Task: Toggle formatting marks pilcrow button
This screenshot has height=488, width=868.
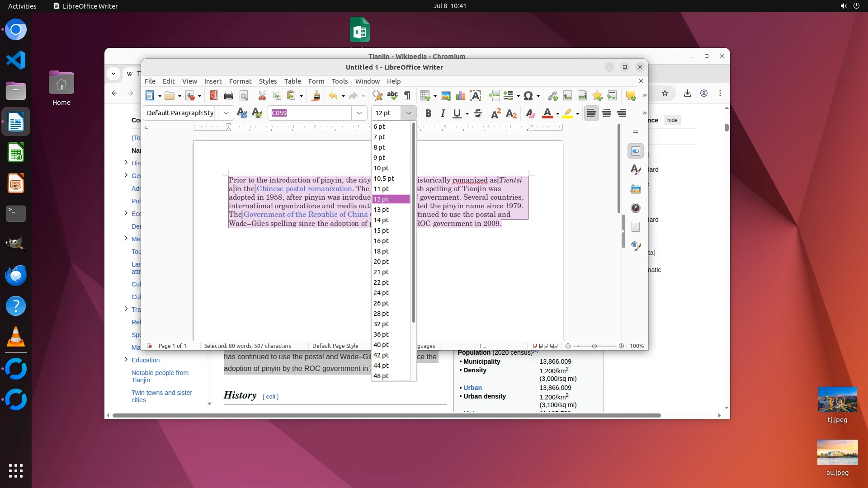Action: pos(407,95)
